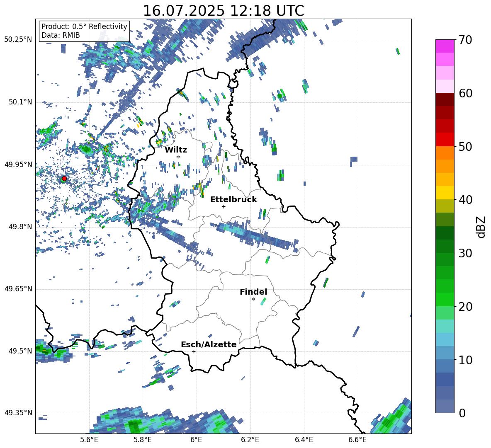491x448 pixels.
Task: Click the dark maroon colorbar segment below 60
Action: [445, 99]
